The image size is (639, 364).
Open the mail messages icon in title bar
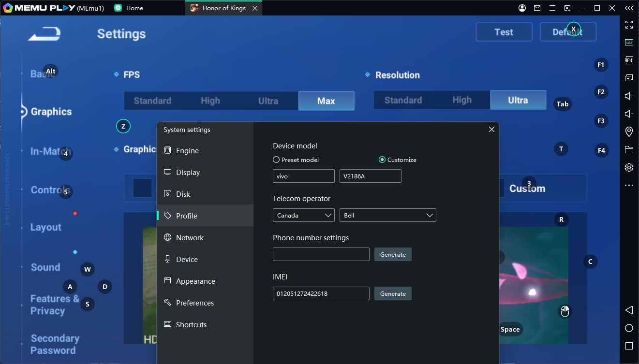pyautogui.click(x=537, y=8)
